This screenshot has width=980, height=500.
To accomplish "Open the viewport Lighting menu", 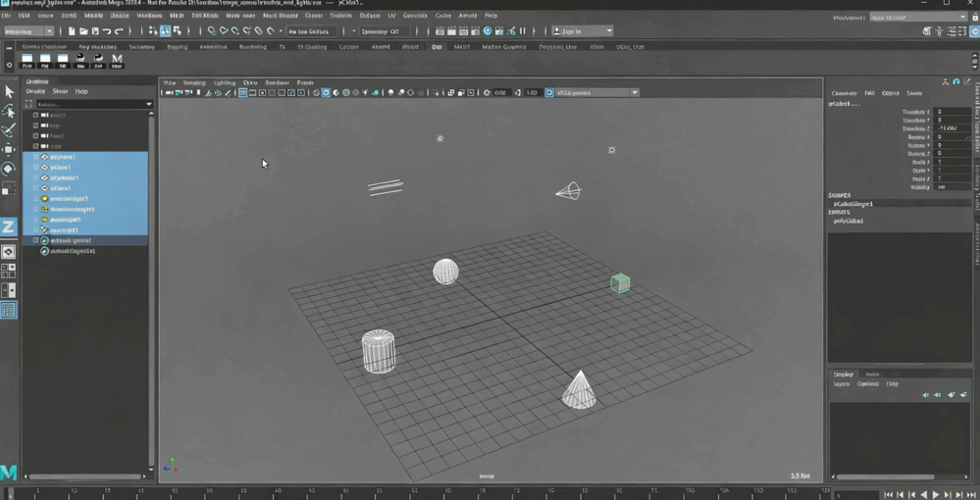I will [x=224, y=82].
